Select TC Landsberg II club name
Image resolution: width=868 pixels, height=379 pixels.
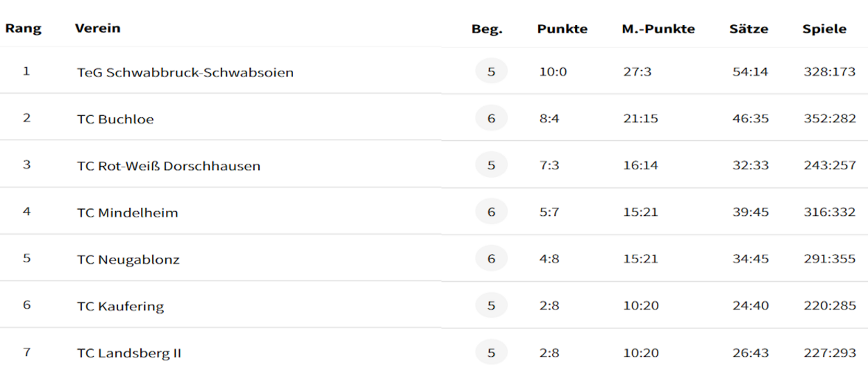(129, 353)
